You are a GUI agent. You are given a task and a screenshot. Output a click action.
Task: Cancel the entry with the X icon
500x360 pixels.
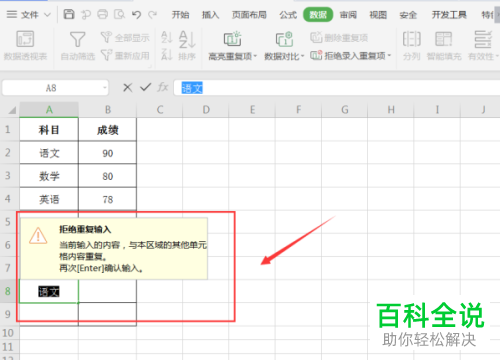pos(127,88)
